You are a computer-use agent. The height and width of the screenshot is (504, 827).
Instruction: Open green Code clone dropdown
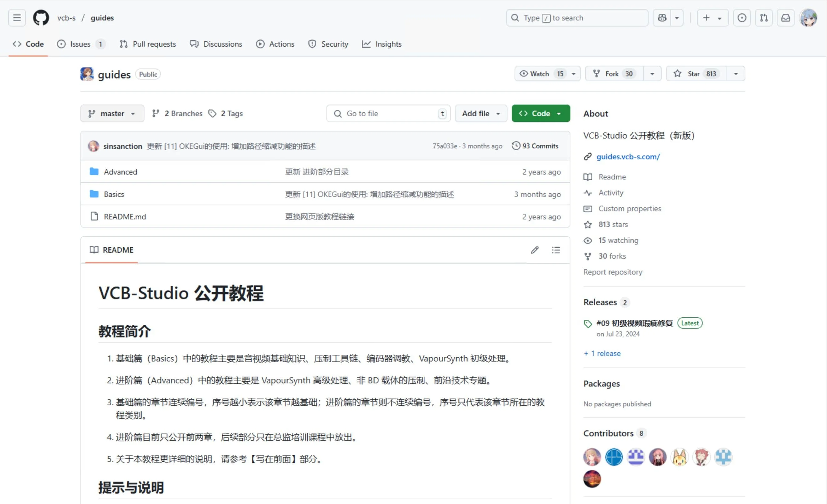tap(541, 113)
